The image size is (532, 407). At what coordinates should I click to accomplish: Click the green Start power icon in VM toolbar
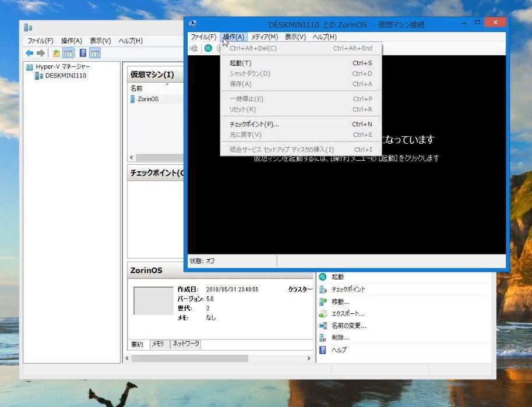click(x=208, y=48)
